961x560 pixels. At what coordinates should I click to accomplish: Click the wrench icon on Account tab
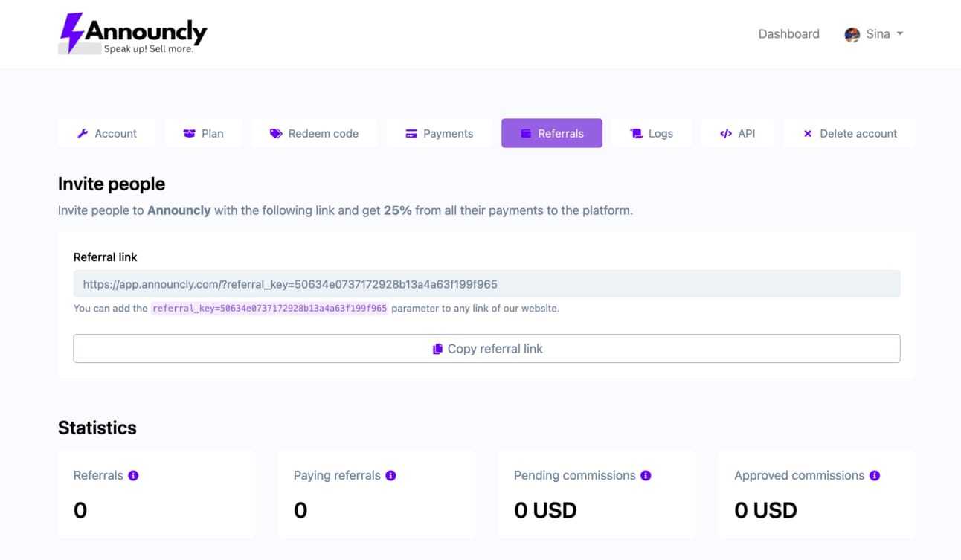(x=83, y=134)
